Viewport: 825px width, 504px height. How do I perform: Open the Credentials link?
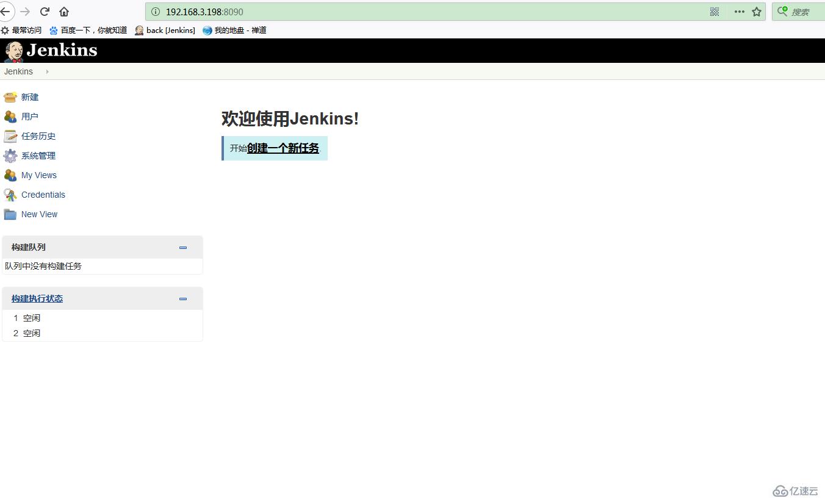tap(43, 195)
